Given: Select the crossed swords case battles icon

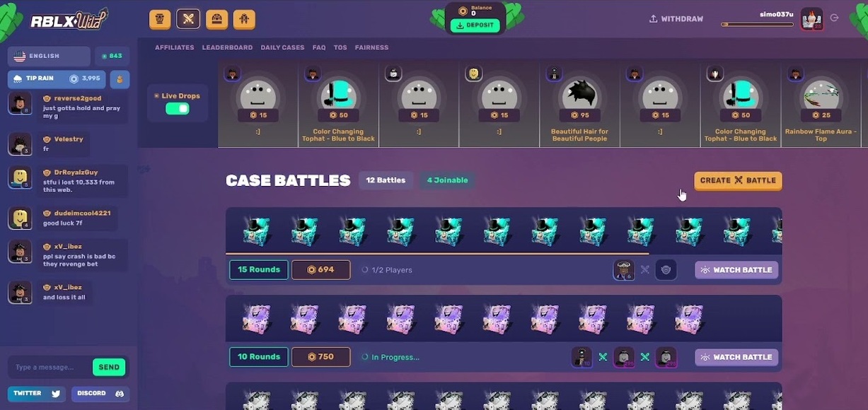Looking at the screenshot, I should [x=188, y=19].
